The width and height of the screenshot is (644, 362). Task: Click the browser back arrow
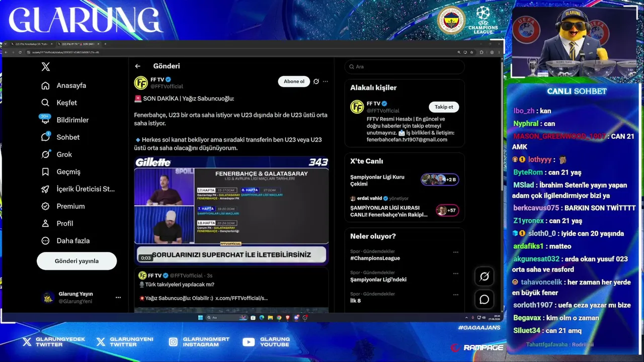click(x=6, y=52)
